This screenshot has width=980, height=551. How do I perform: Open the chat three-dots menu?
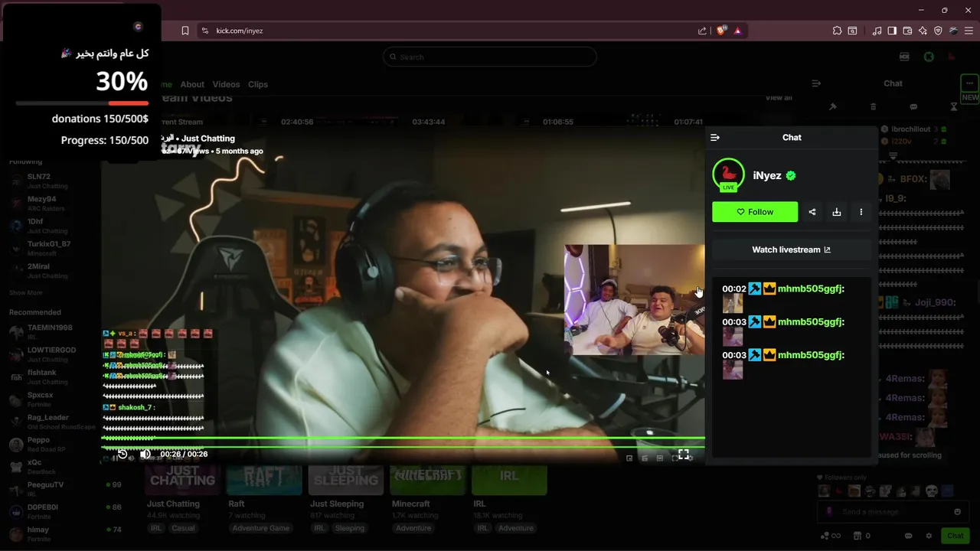(x=970, y=83)
